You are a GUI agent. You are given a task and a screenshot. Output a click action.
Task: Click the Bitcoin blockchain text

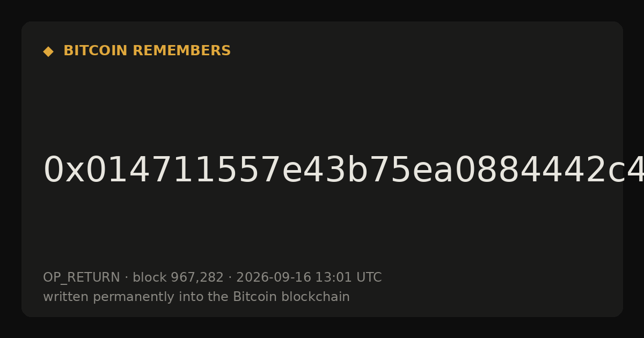(291, 297)
